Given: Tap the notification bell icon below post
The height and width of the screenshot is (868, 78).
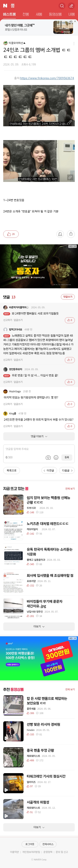Looking at the screenshot, I should [60, 234].
